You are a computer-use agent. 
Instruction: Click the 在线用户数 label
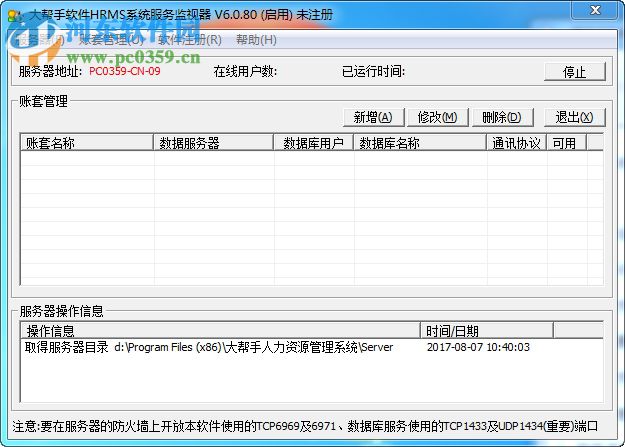245,71
